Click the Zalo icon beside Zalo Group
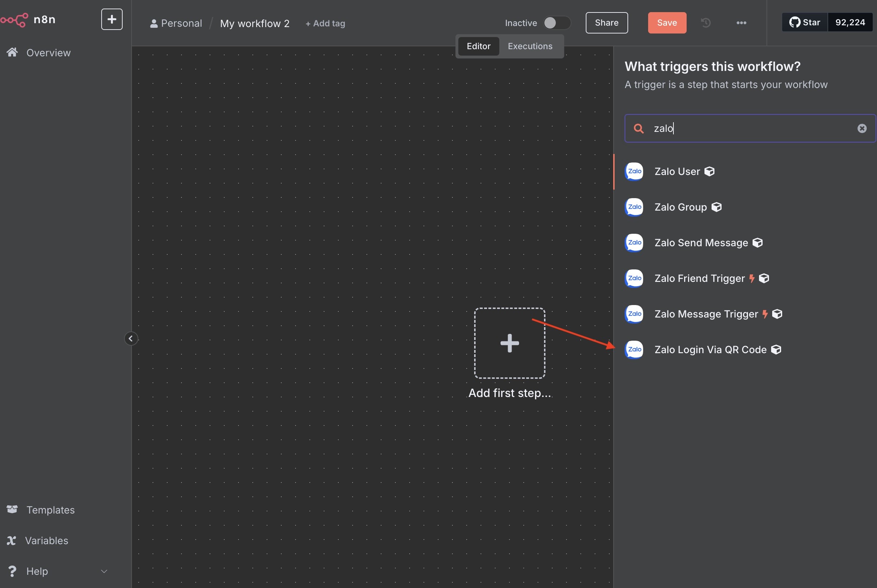The width and height of the screenshot is (877, 588). point(634,207)
